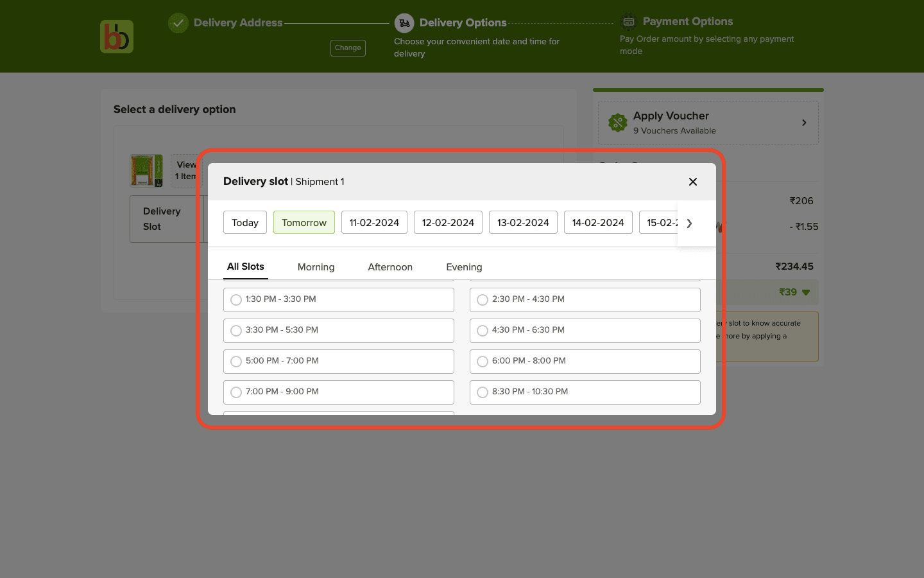This screenshot has width=924, height=578.
Task: Click the Delivery Options scooter icon
Action: coord(404,23)
